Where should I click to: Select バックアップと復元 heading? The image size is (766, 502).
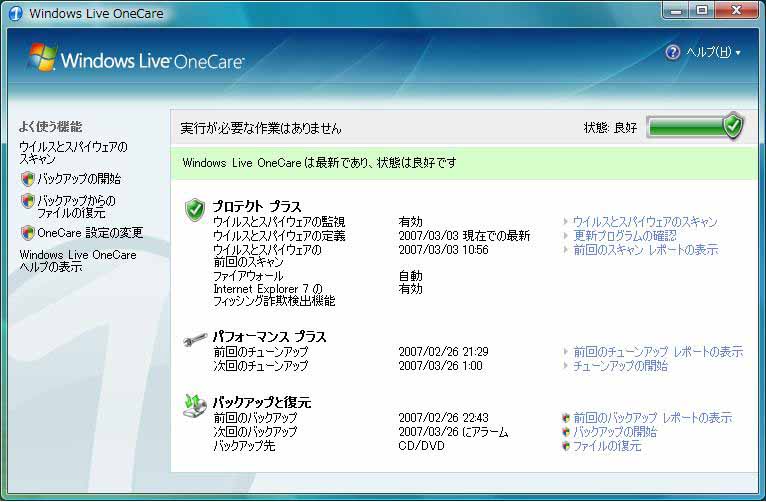pos(262,402)
